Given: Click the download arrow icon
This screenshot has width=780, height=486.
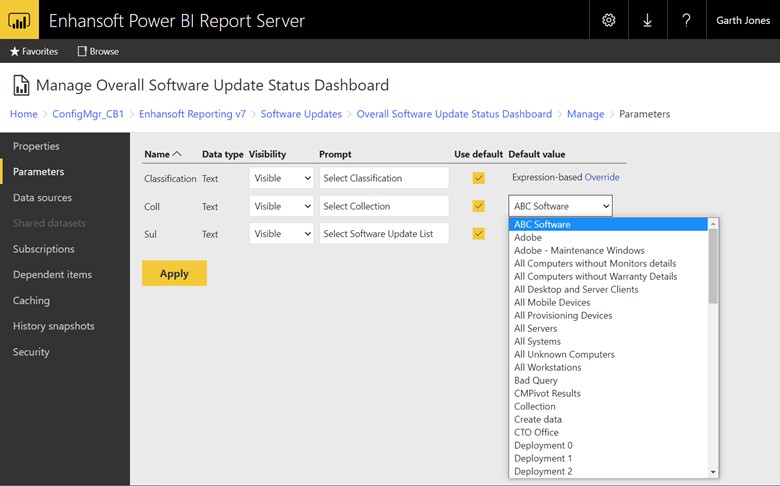Looking at the screenshot, I should [x=647, y=20].
